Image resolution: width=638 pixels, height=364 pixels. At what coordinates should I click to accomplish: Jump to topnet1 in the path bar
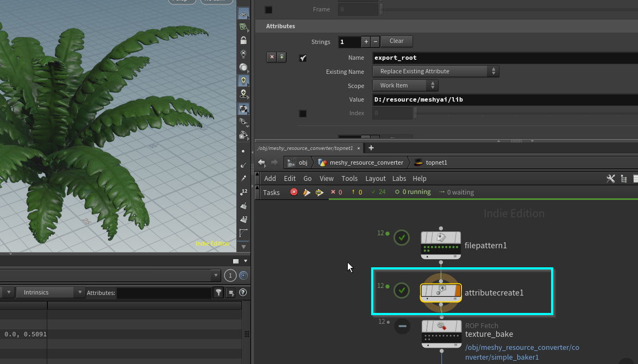(x=431, y=162)
